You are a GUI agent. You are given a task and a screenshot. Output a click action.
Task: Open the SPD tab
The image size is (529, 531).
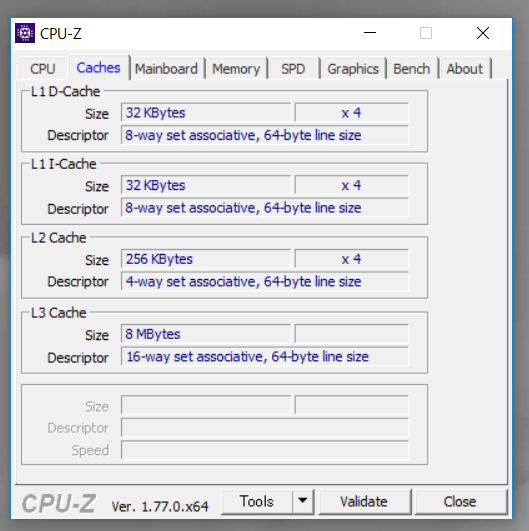[x=293, y=69]
